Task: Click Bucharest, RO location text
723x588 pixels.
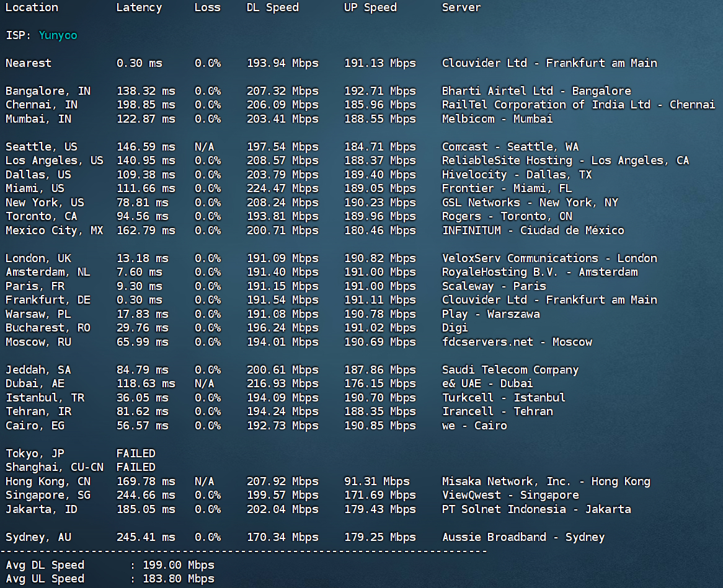Action: [48, 328]
